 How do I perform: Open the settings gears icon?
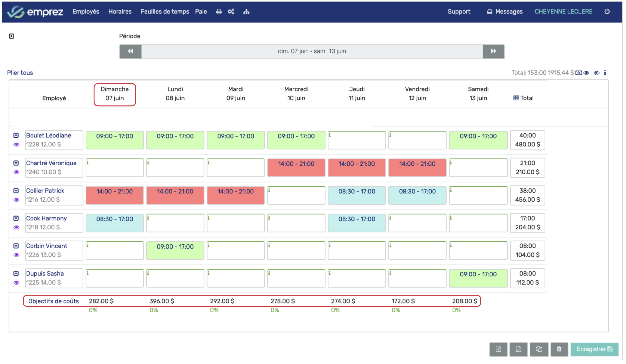pyautogui.click(x=231, y=12)
